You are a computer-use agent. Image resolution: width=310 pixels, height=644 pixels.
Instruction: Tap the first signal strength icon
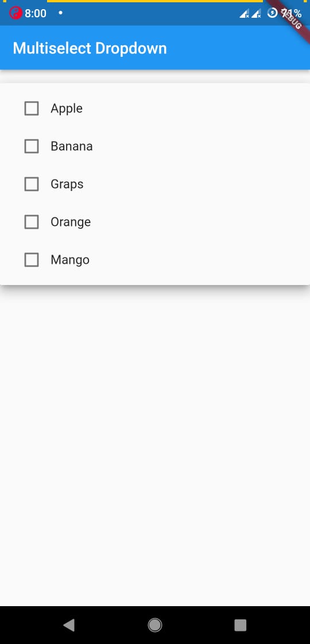tap(244, 14)
